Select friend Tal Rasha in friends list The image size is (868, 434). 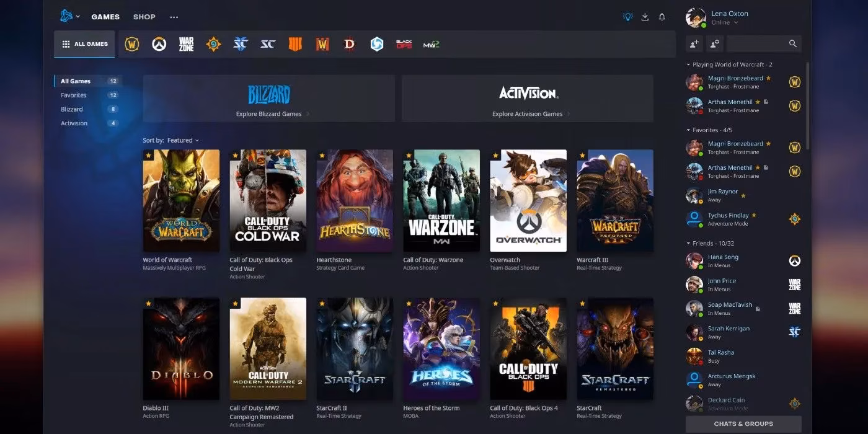tap(743, 356)
